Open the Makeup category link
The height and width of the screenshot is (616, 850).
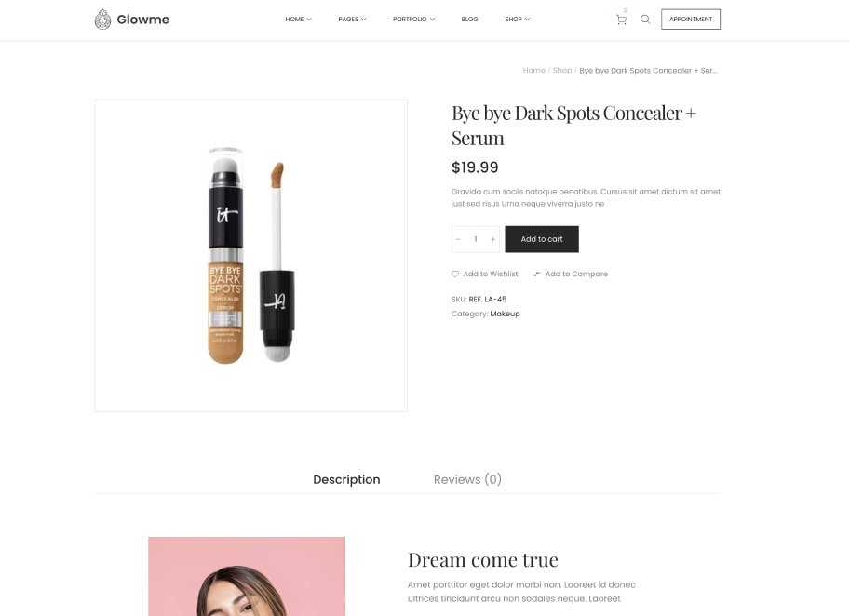pyautogui.click(x=505, y=314)
